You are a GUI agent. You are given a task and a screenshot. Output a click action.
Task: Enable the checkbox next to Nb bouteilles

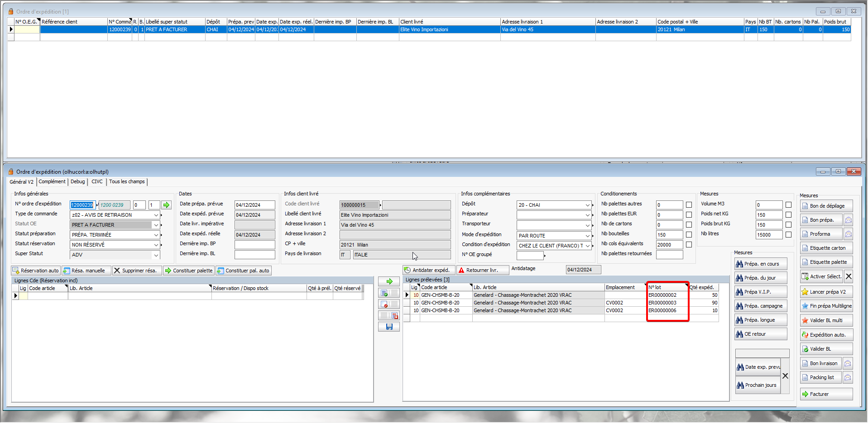pos(689,235)
